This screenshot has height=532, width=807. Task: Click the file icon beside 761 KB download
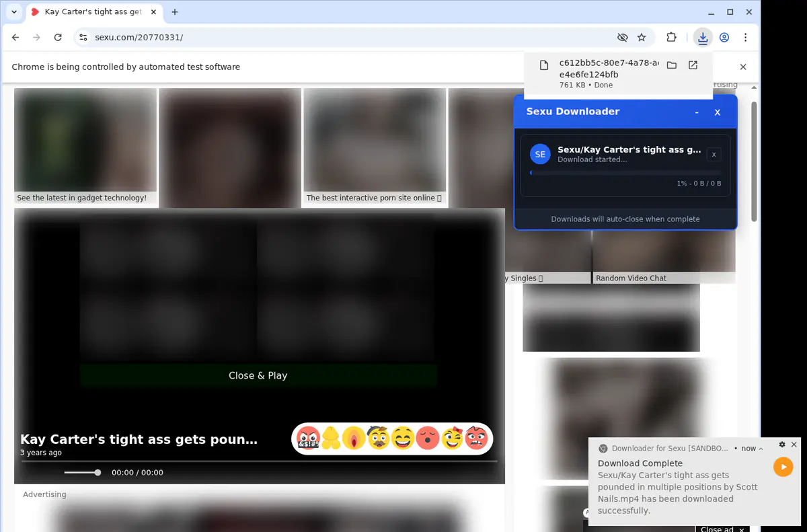[543, 65]
